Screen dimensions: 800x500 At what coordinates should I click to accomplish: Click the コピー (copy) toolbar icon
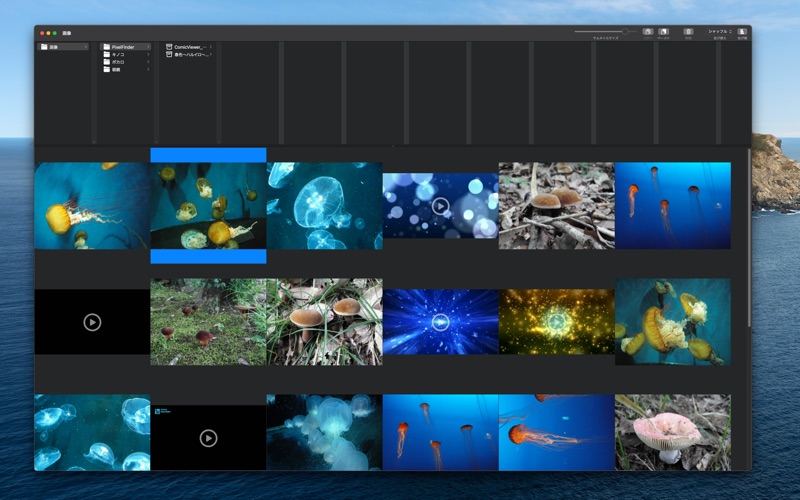click(x=648, y=32)
